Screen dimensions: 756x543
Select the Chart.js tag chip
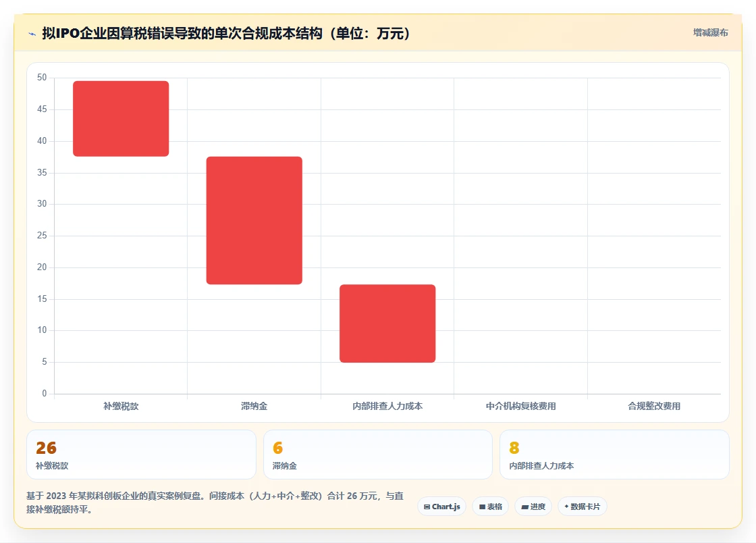441,507
